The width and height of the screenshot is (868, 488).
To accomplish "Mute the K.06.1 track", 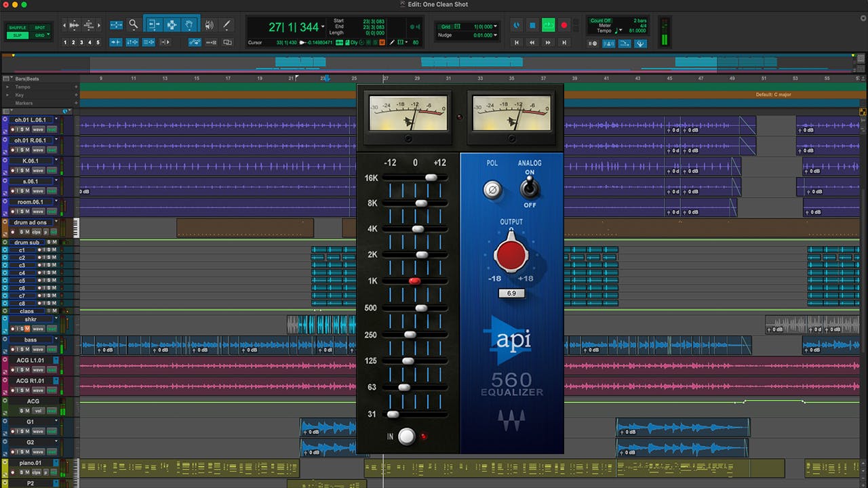I will (x=28, y=171).
